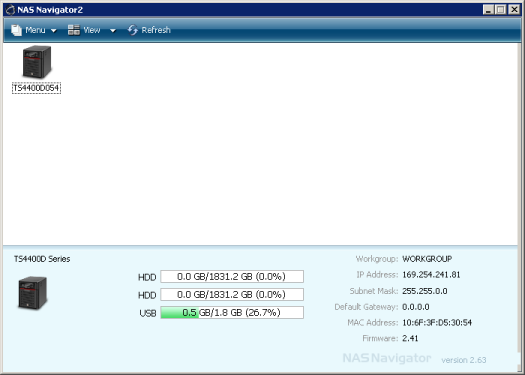Open the View toolbar item
Viewport: 525px width, 375px height.
[92, 30]
